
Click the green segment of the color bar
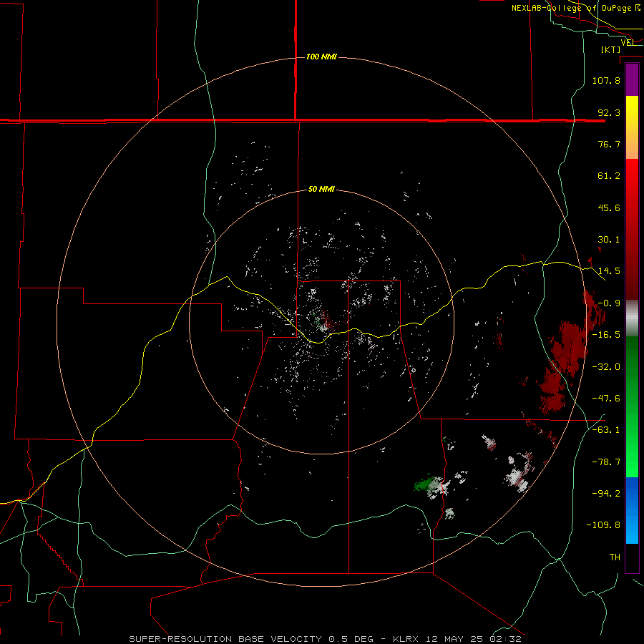click(632, 406)
